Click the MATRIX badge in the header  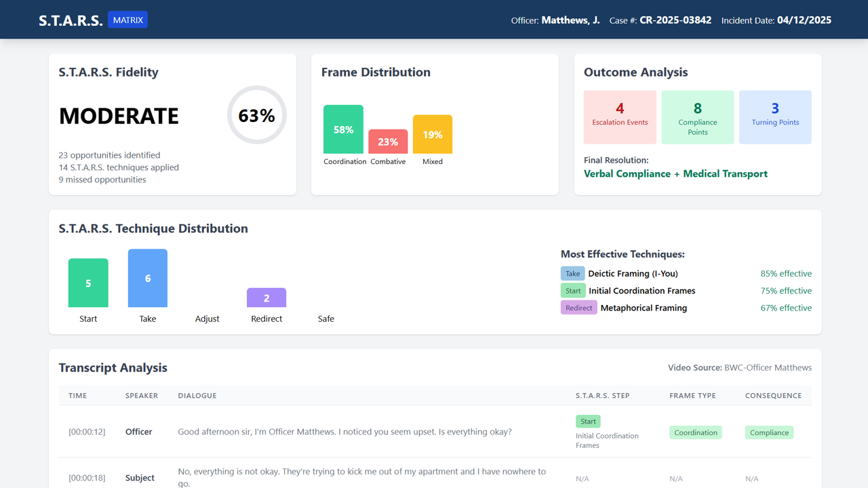click(x=127, y=20)
